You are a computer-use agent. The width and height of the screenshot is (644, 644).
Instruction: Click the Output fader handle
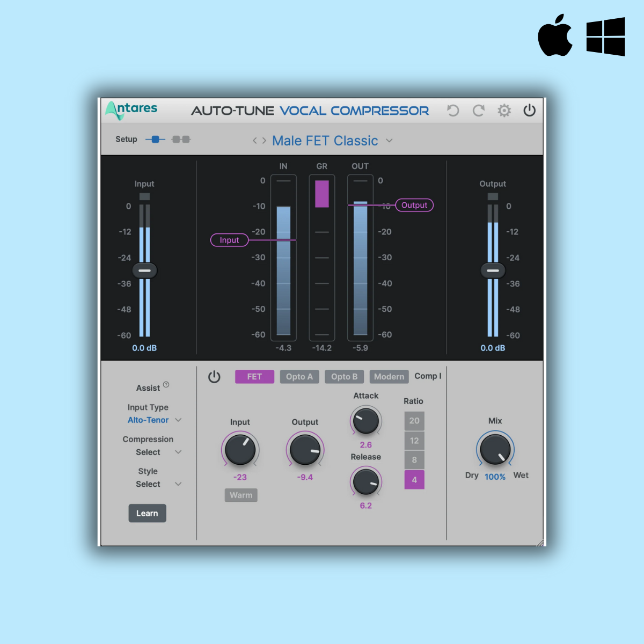(493, 270)
